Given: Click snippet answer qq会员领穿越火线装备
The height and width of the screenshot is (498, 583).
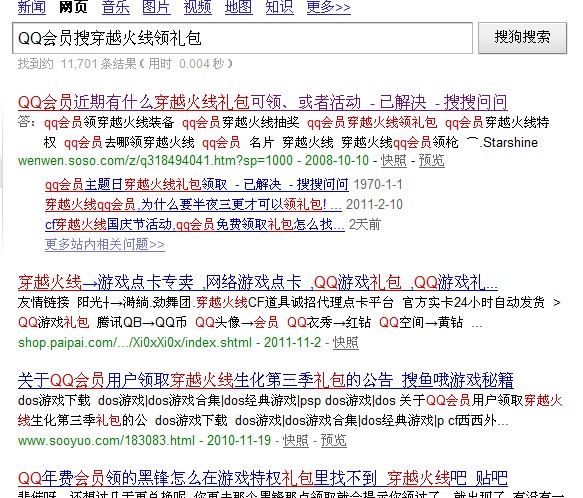Looking at the screenshot, I should point(109,122).
